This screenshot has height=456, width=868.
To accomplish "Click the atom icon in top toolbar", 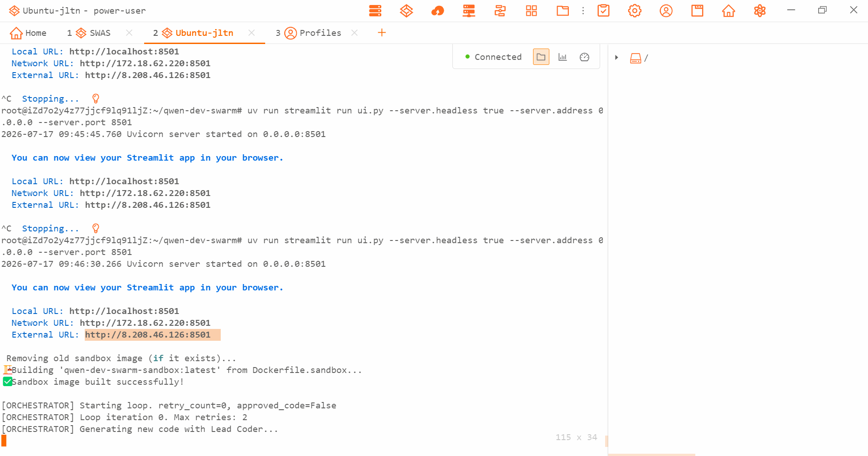I will click(x=760, y=10).
